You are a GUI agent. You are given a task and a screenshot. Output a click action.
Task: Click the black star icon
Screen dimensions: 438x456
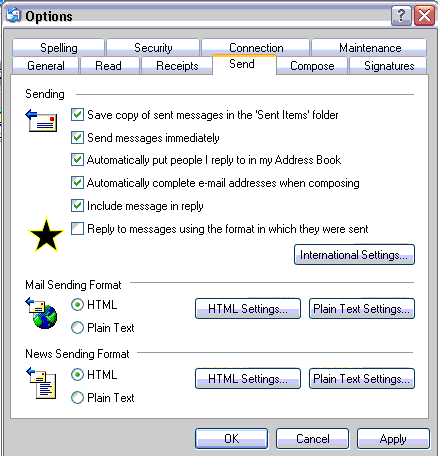[46, 235]
